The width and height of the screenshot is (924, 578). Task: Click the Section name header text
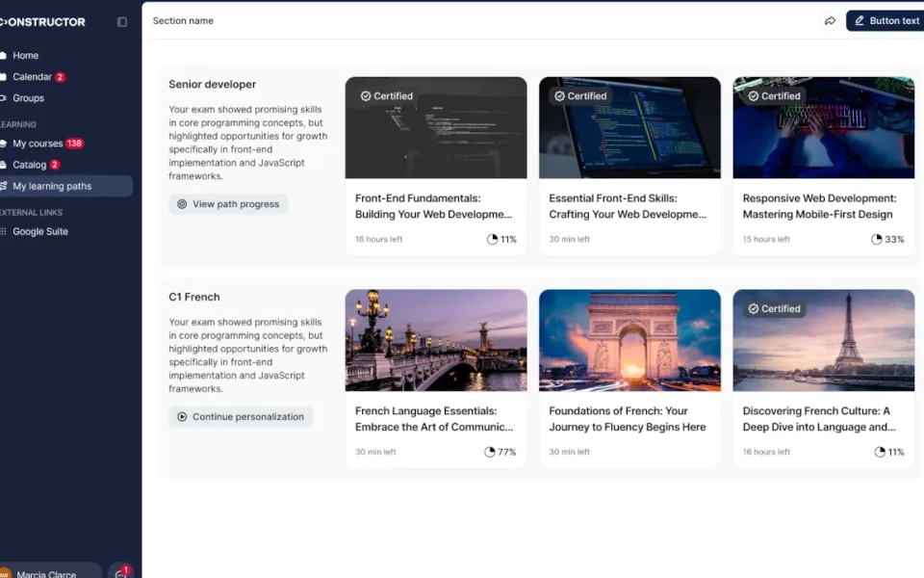pyautogui.click(x=183, y=20)
